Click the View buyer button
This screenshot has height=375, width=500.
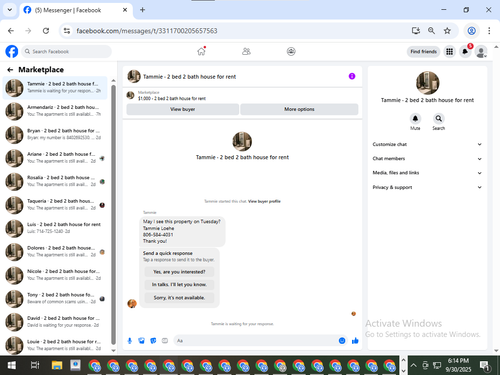[183, 109]
